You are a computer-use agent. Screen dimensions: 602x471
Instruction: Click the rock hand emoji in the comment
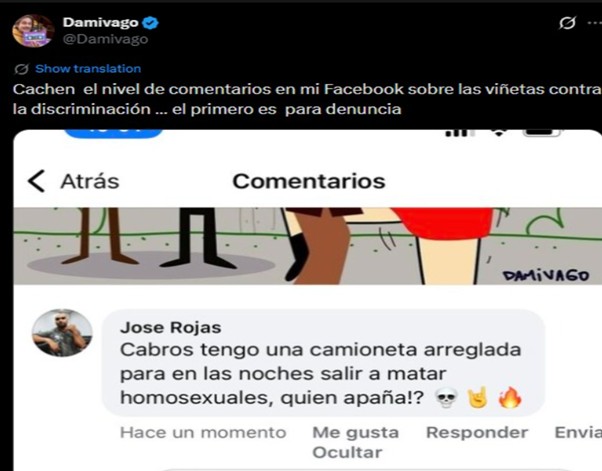pos(478,397)
